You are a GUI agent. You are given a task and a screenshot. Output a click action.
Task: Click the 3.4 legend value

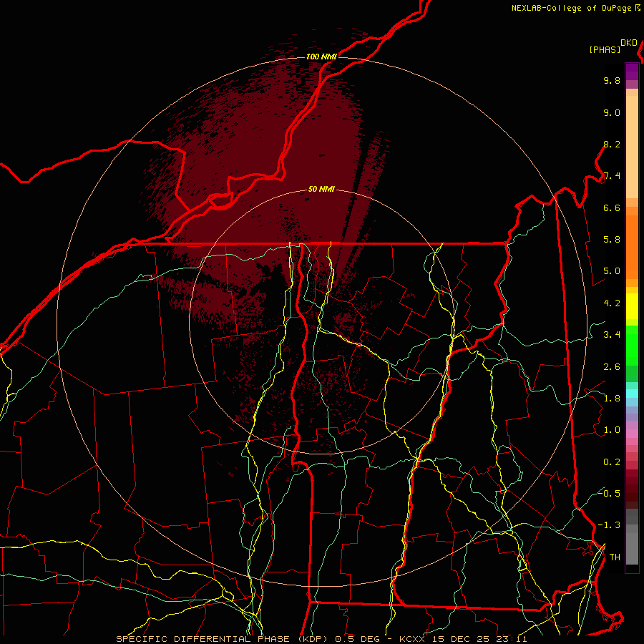pos(612,334)
